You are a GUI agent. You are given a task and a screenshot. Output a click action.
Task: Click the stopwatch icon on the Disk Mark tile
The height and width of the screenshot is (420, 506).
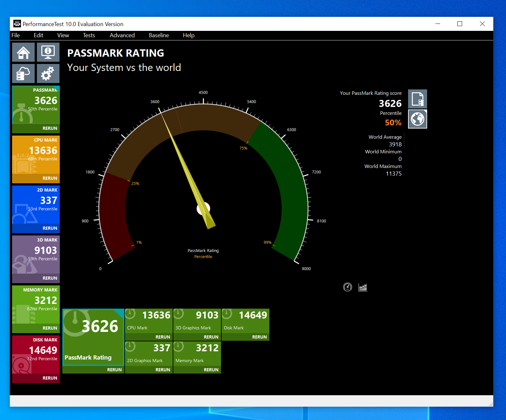coord(227,314)
